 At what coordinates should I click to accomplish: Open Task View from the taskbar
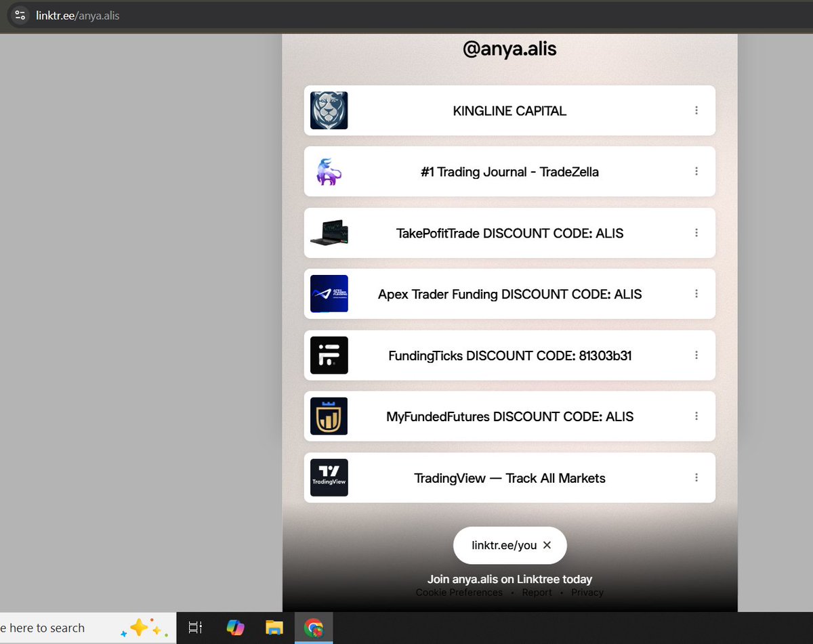pos(195,628)
